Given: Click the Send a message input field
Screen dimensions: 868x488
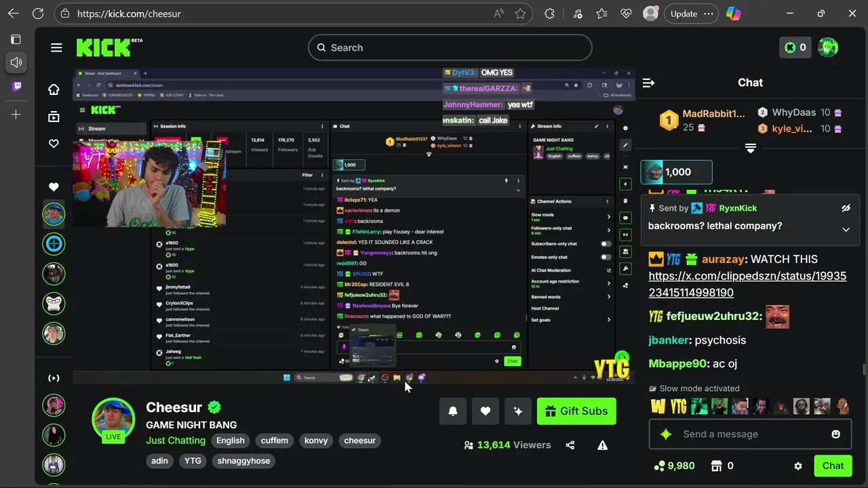Looking at the screenshot, I should pyautogui.click(x=750, y=434).
